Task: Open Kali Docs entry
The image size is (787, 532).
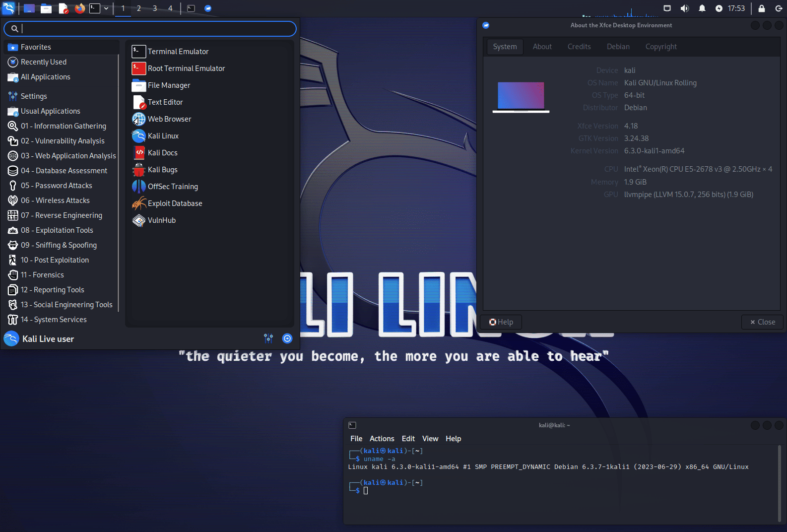Action: [x=209, y=153]
